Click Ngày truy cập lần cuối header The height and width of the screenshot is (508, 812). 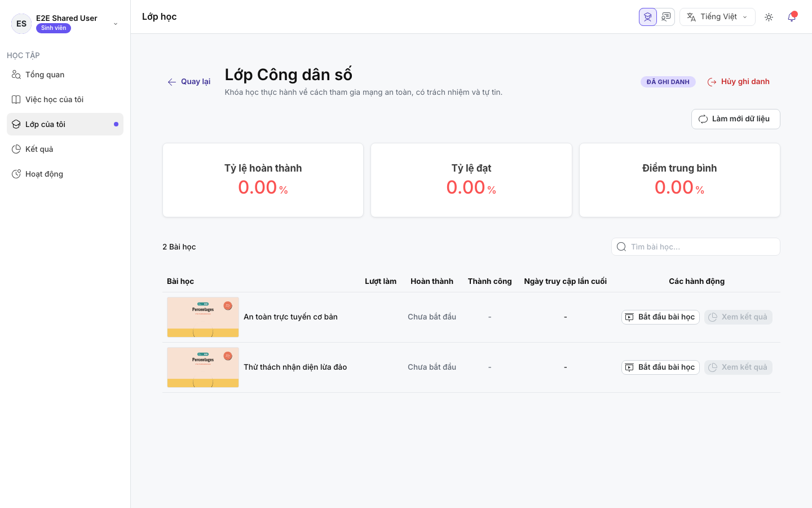[x=566, y=281]
